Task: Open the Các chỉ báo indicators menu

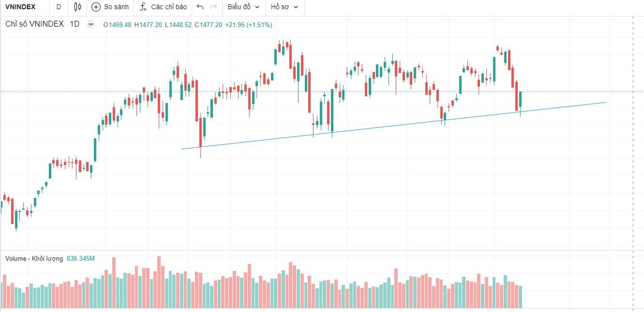Action: click(169, 7)
